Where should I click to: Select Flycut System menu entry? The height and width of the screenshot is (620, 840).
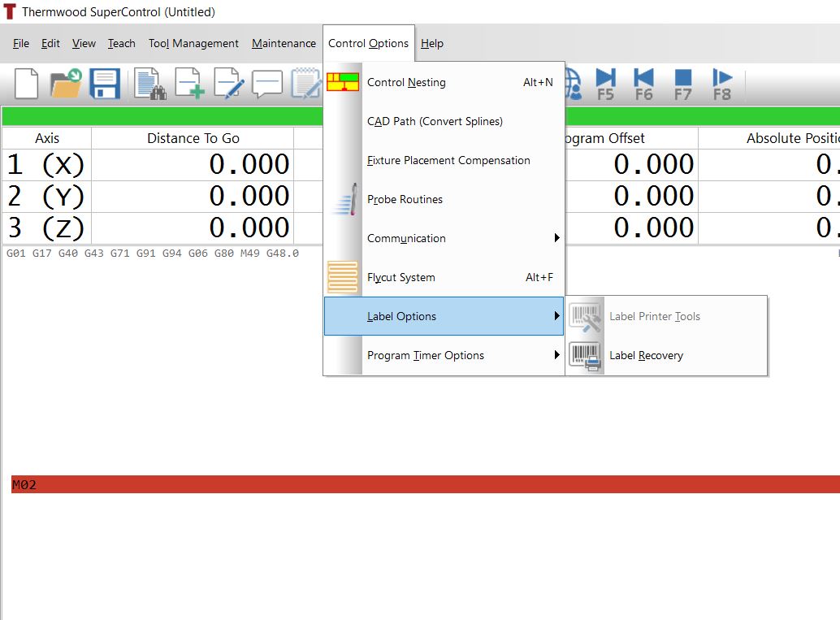(444, 277)
